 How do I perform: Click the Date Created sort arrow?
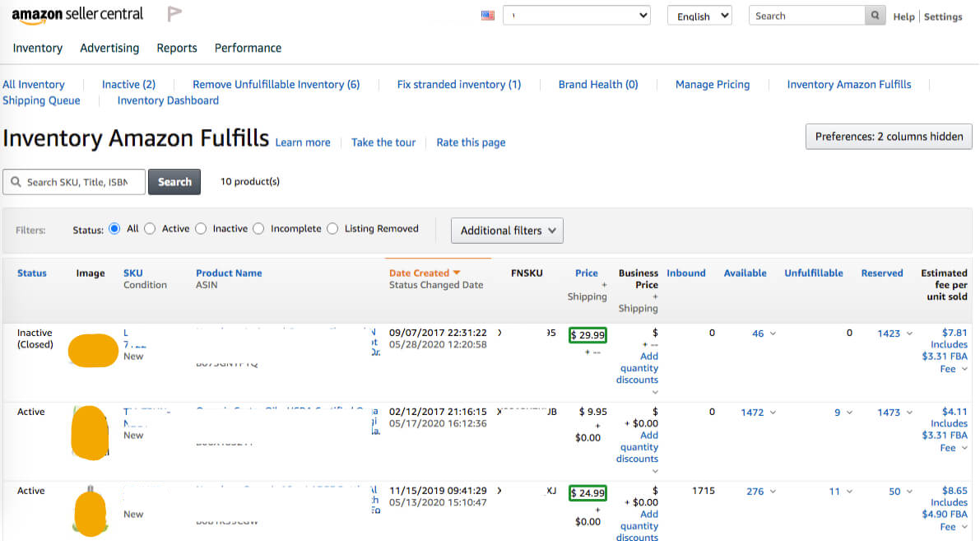[x=457, y=273]
